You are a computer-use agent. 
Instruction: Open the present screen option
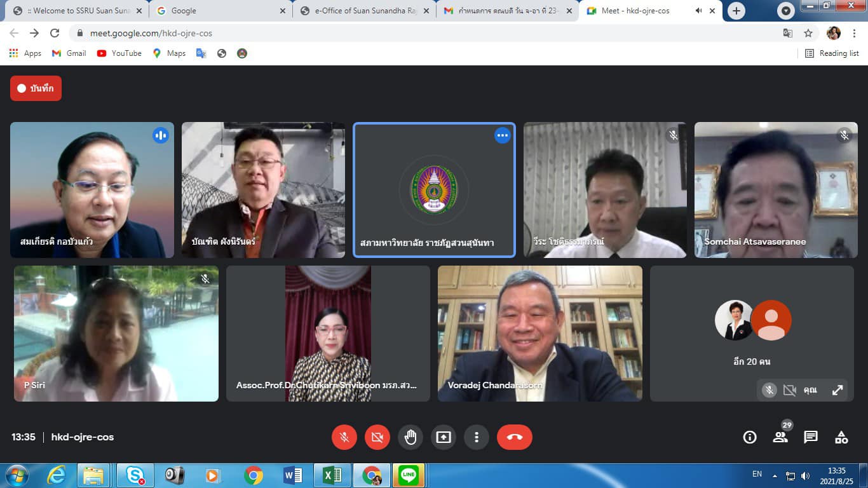click(x=444, y=437)
